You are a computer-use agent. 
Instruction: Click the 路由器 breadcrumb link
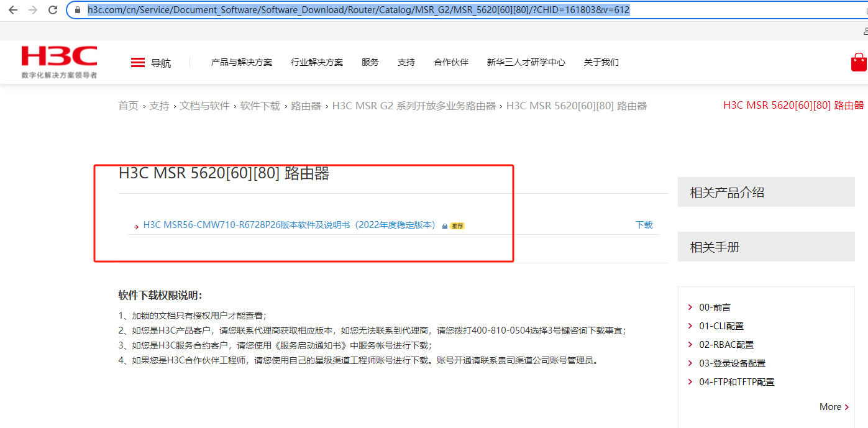[306, 106]
